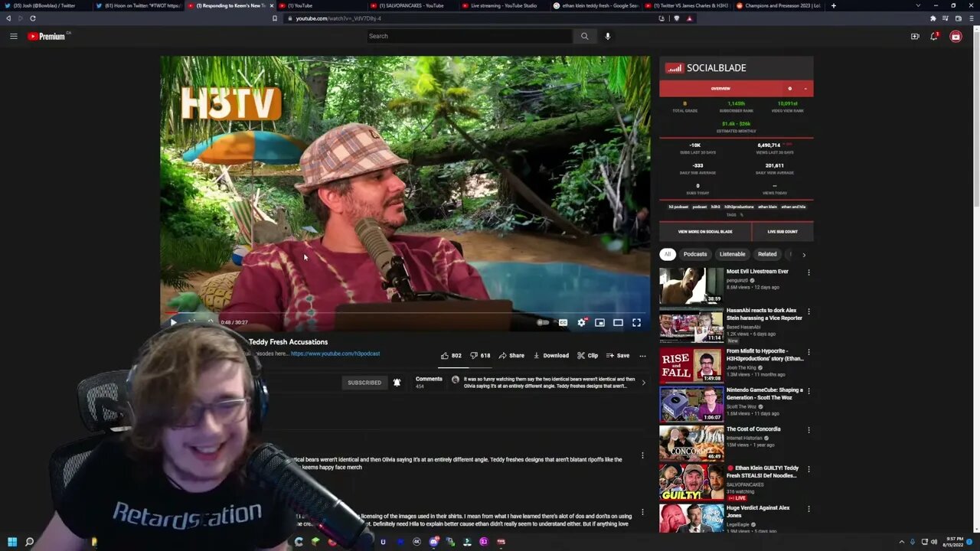Select the Related filter chip
Image resolution: width=980 pixels, height=551 pixels.
pos(767,254)
